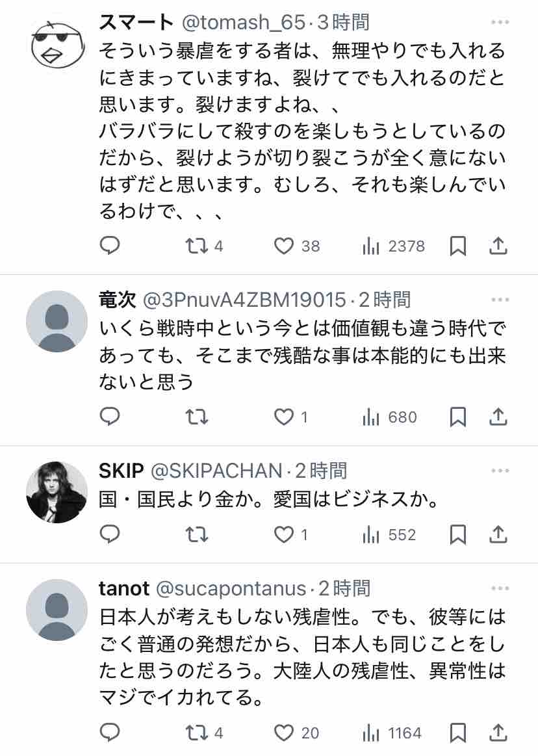538x756 pixels.
Task: Reply to スマート's tweet
Action: 110,246
